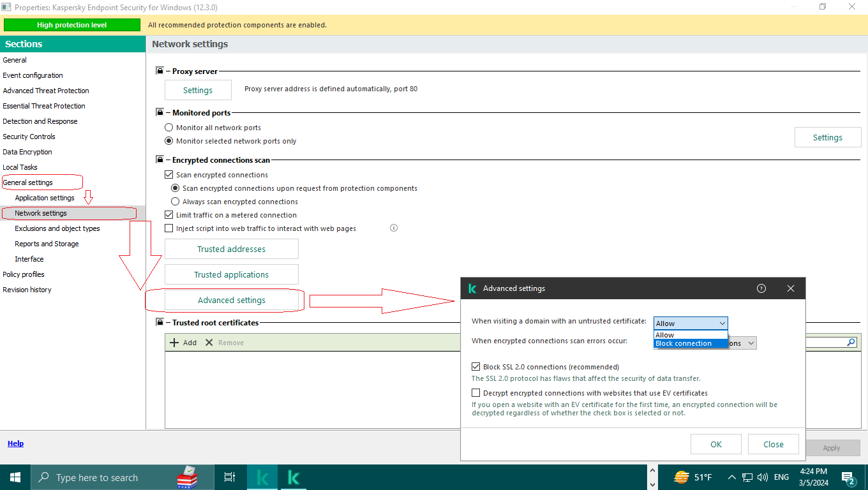Open Trusted applications

232,274
